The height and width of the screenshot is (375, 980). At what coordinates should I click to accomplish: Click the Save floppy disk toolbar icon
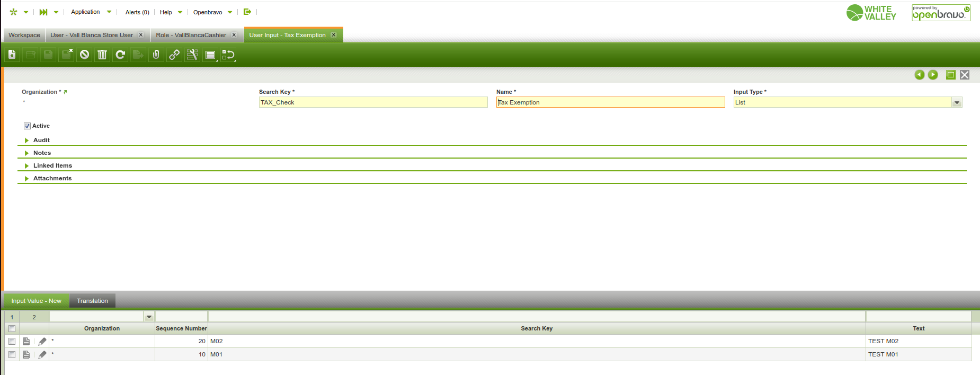point(48,55)
